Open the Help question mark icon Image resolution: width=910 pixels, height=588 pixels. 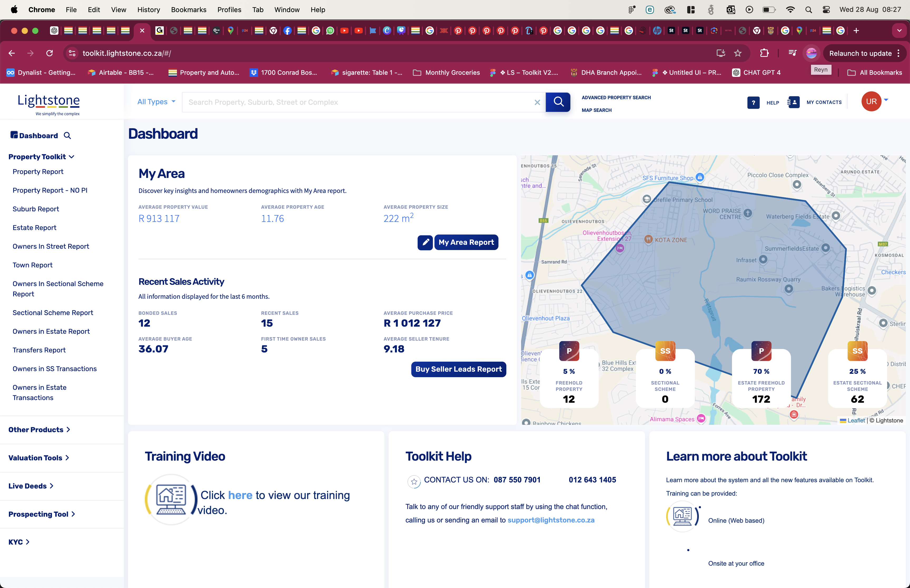[753, 102]
